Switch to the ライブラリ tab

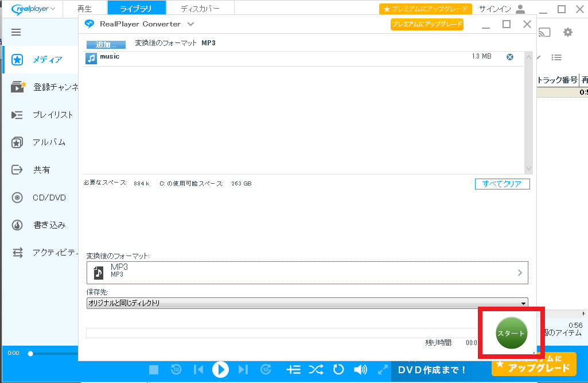136,9
